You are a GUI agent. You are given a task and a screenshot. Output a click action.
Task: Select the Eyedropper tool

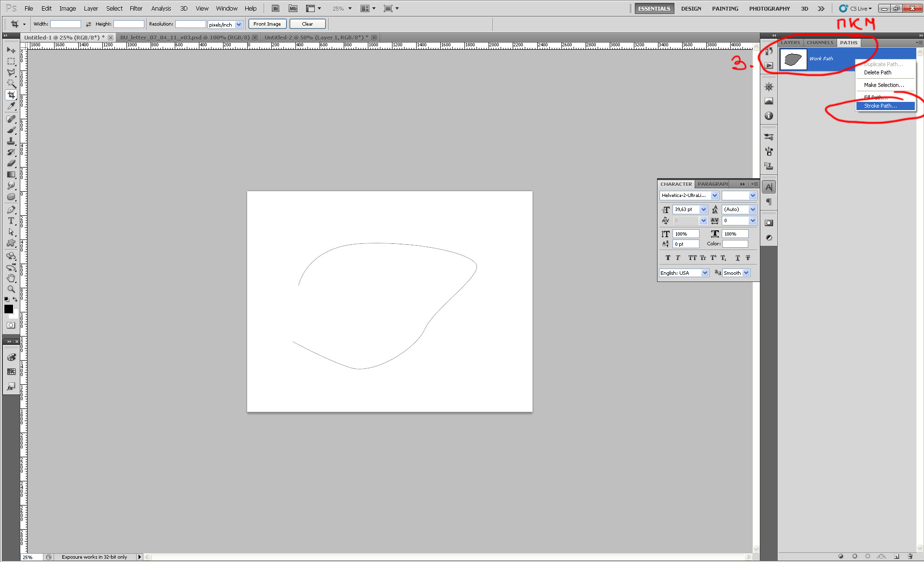pyautogui.click(x=11, y=106)
